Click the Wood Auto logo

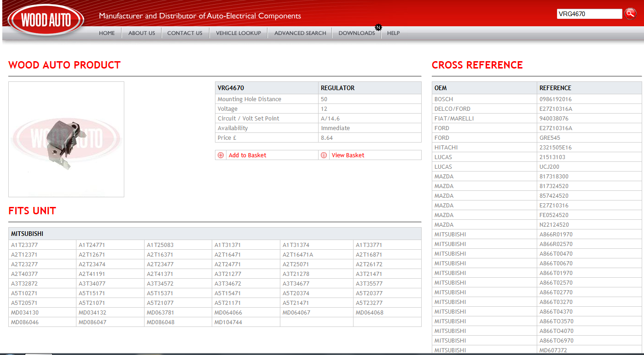46,20
